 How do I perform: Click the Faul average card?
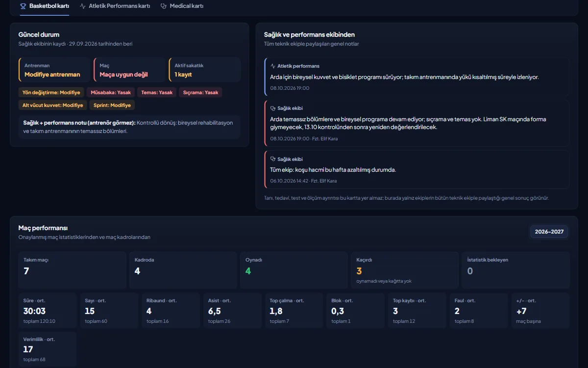(479, 311)
